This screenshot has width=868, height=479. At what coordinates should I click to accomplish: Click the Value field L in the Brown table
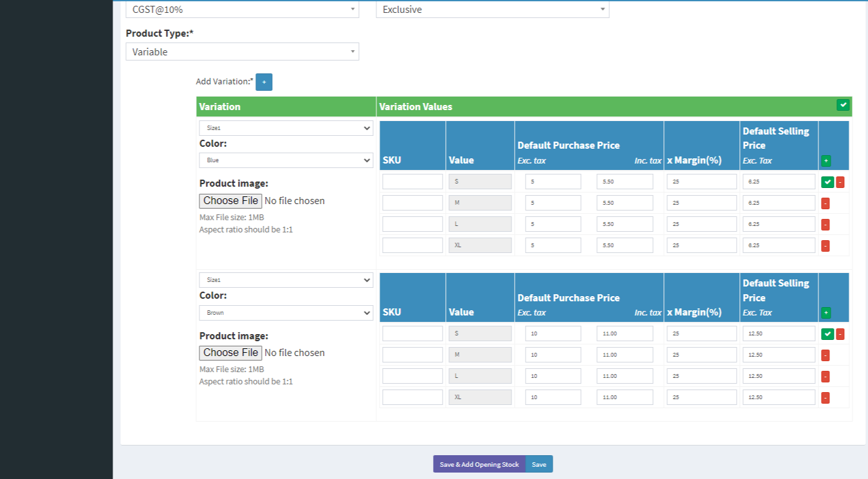click(x=480, y=376)
